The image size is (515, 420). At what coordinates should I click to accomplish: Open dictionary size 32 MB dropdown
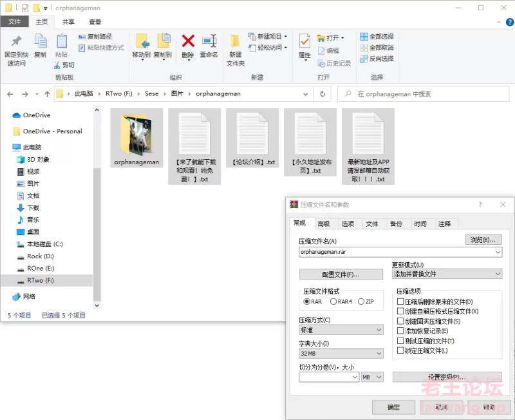tap(341, 353)
